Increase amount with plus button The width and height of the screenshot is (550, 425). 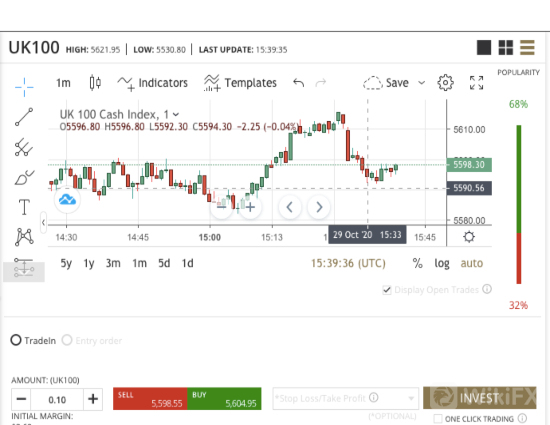coord(93,399)
